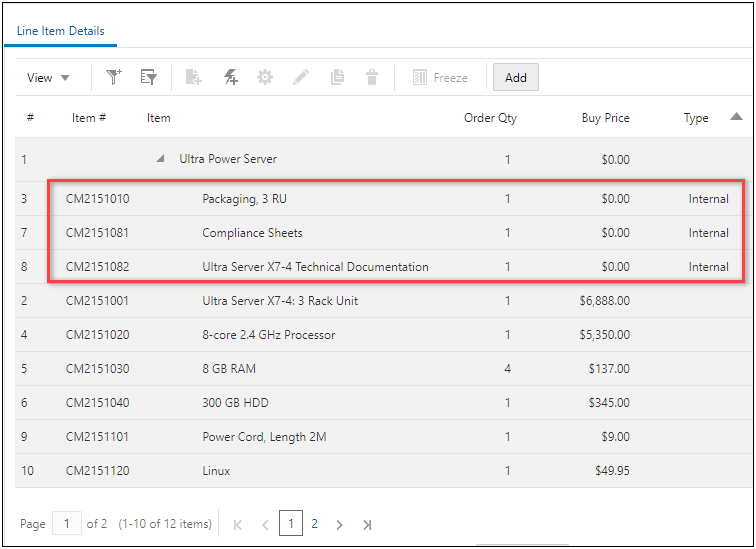This screenshot has width=756, height=549.
Task: Click the add filter funnel icon
Action: point(114,78)
